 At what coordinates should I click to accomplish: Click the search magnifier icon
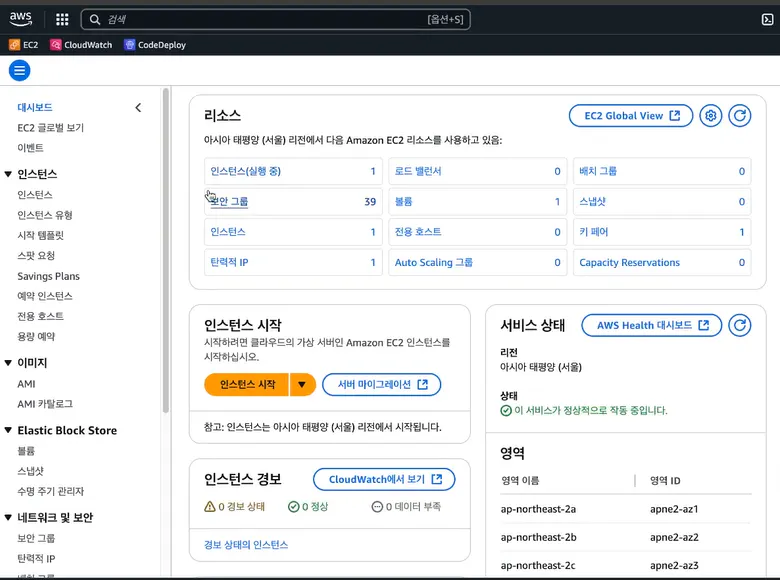(95, 19)
